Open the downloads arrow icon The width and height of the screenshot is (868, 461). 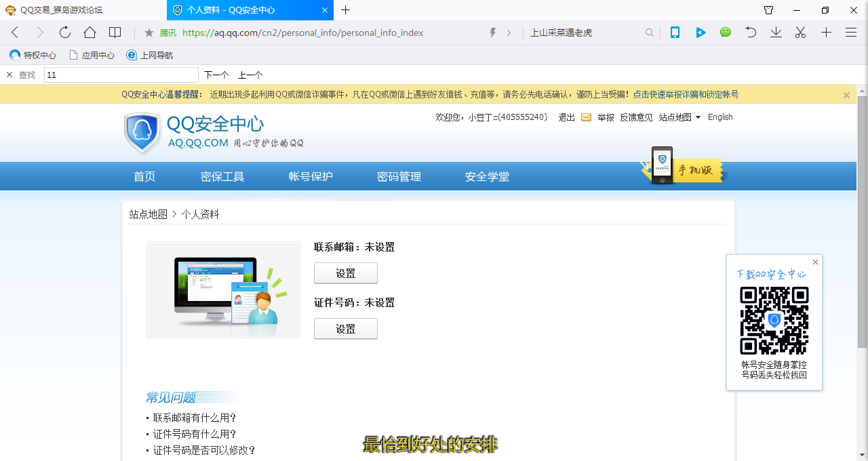tap(776, 33)
